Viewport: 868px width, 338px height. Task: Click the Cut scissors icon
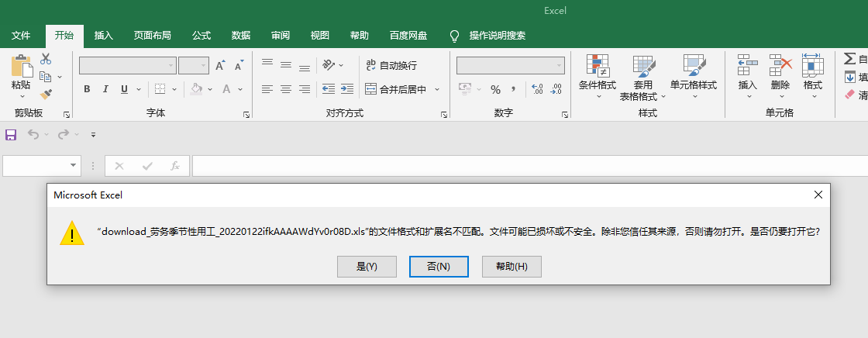tap(46, 59)
